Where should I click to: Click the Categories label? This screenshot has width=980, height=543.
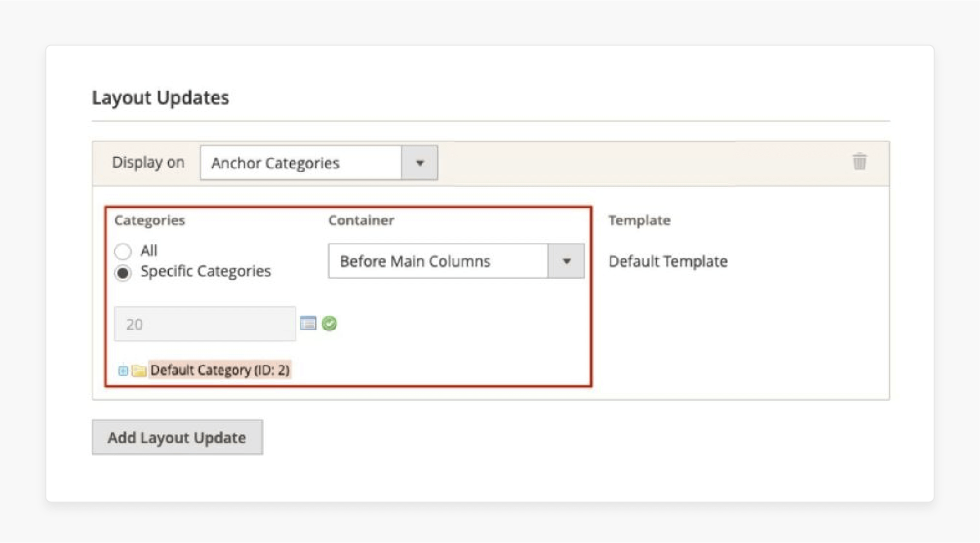[x=149, y=220]
